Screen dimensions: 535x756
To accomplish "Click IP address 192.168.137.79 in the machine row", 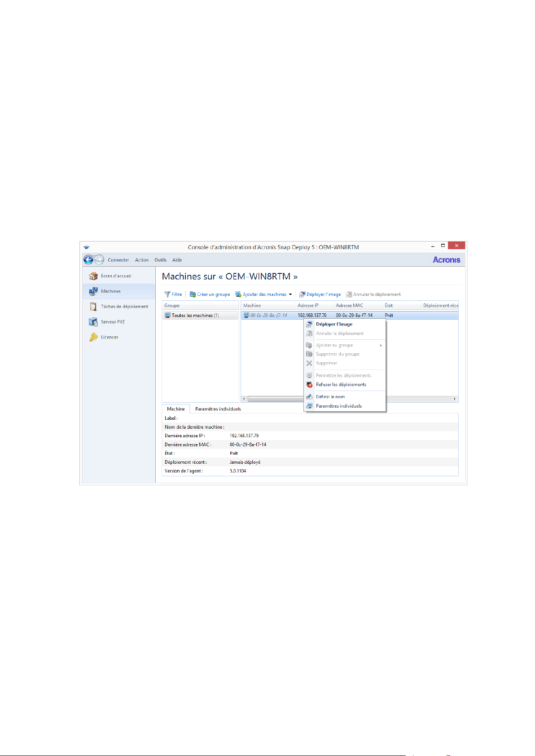I will 312,315.
